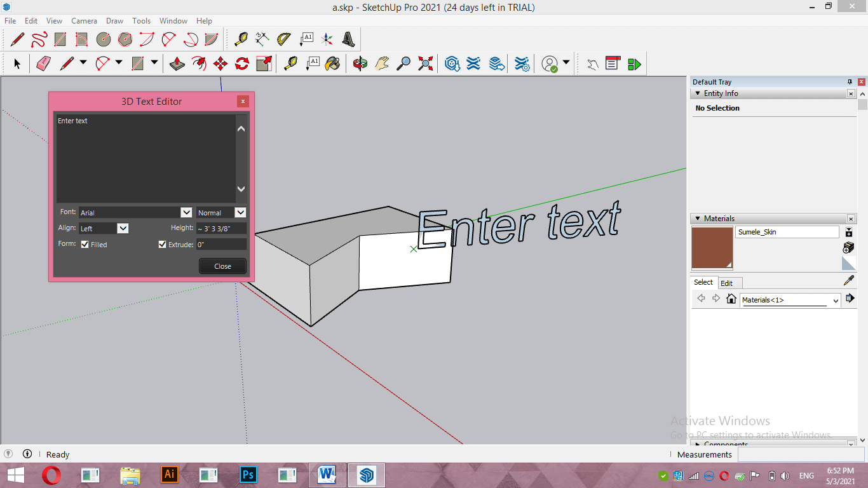The image size is (868, 488).
Task: Open the Window menu
Action: pos(173,21)
